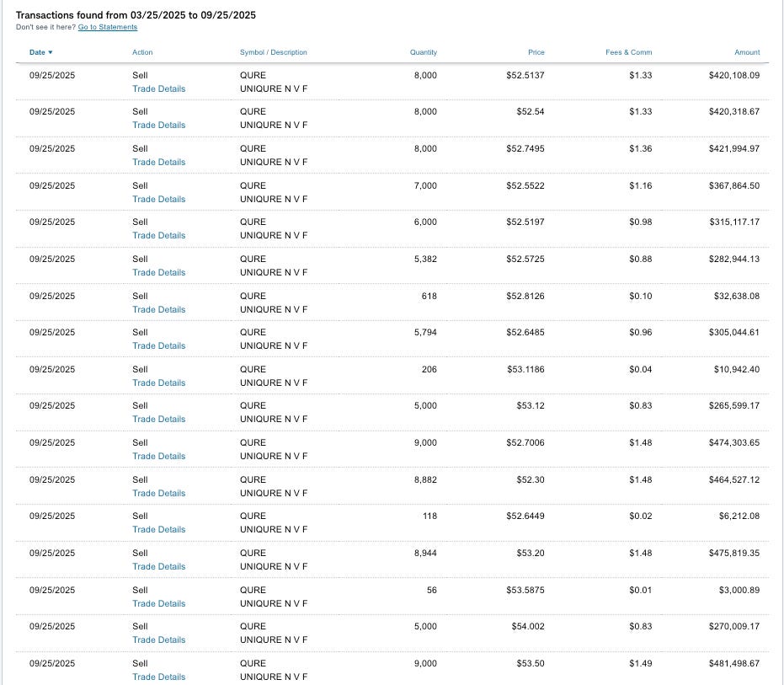Sort by the Quantity column header
Screen dimensions: 784x685
click(424, 52)
